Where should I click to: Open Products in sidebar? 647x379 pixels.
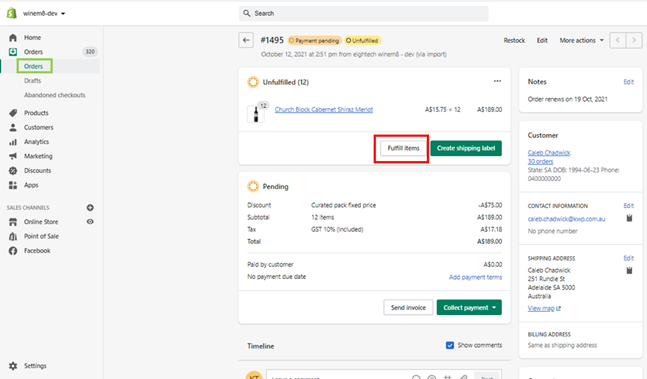36,113
